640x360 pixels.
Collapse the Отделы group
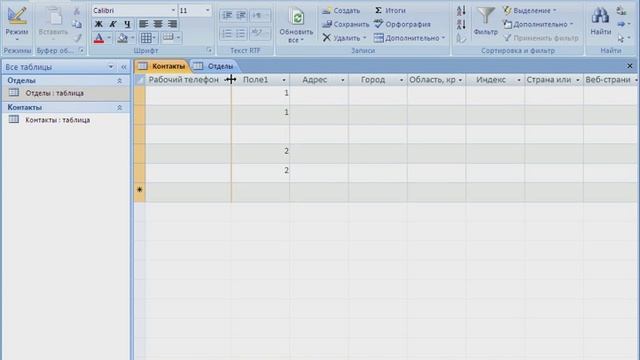pyautogui.click(x=120, y=81)
